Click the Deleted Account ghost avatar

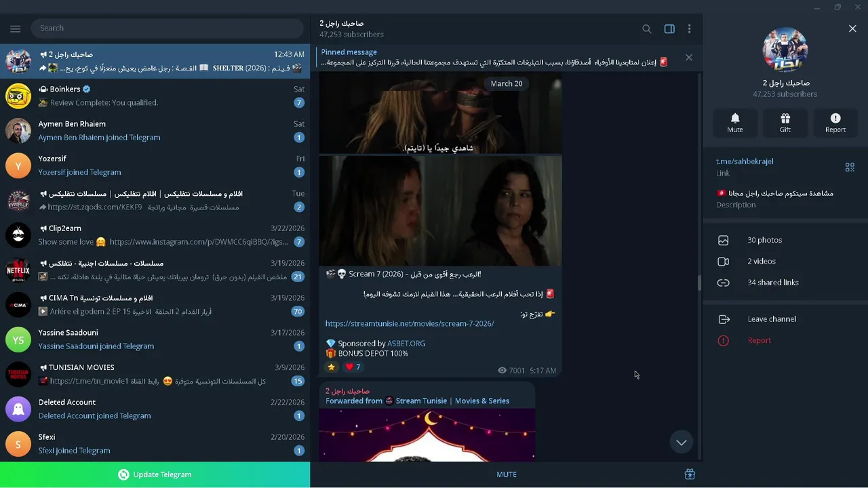[x=18, y=409]
